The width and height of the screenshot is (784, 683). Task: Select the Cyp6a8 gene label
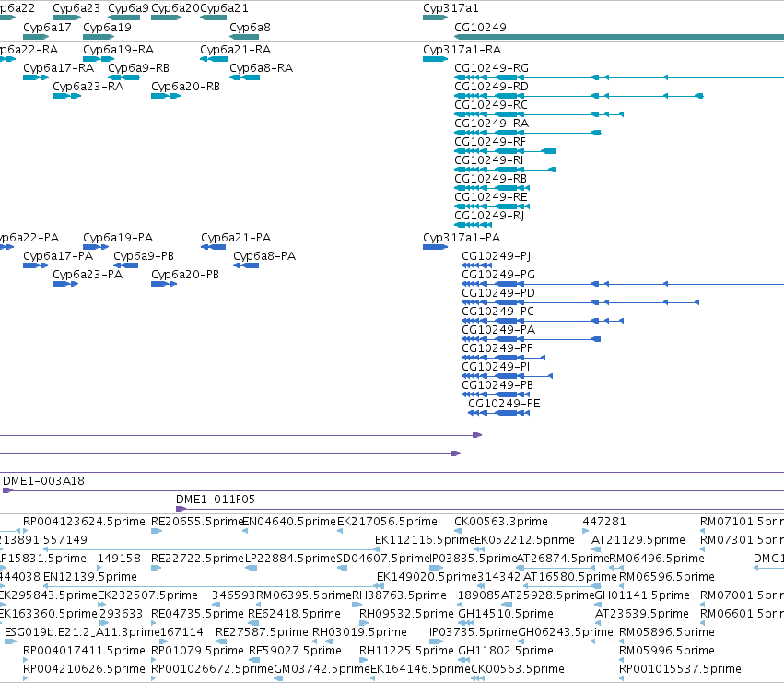tap(250, 28)
